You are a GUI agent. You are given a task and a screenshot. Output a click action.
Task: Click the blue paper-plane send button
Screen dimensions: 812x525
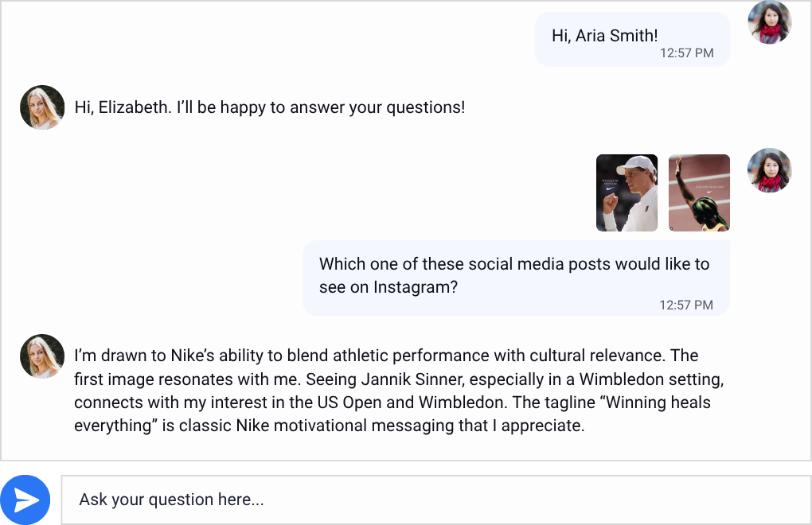pyautogui.click(x=25, y=500)
